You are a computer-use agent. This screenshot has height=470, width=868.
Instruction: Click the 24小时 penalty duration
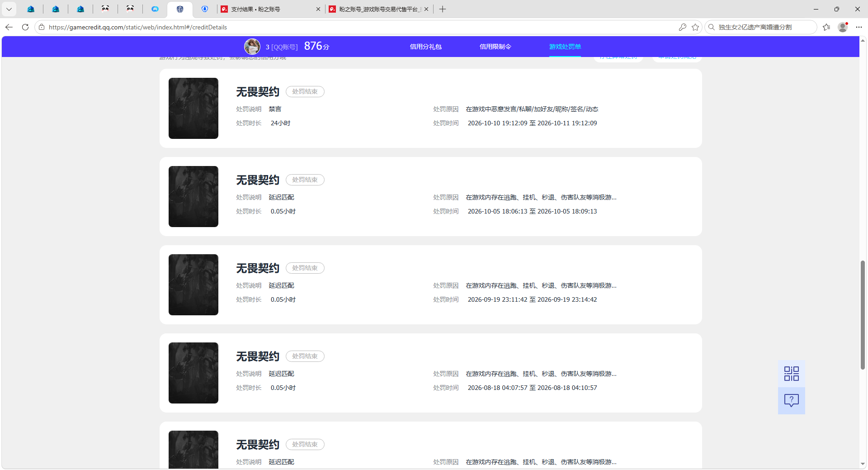[280, 123]
